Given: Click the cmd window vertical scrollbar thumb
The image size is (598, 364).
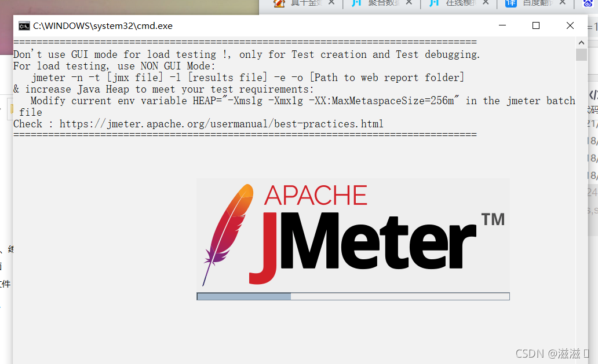Looking at the screenshot, I should [x=581, y=54].
